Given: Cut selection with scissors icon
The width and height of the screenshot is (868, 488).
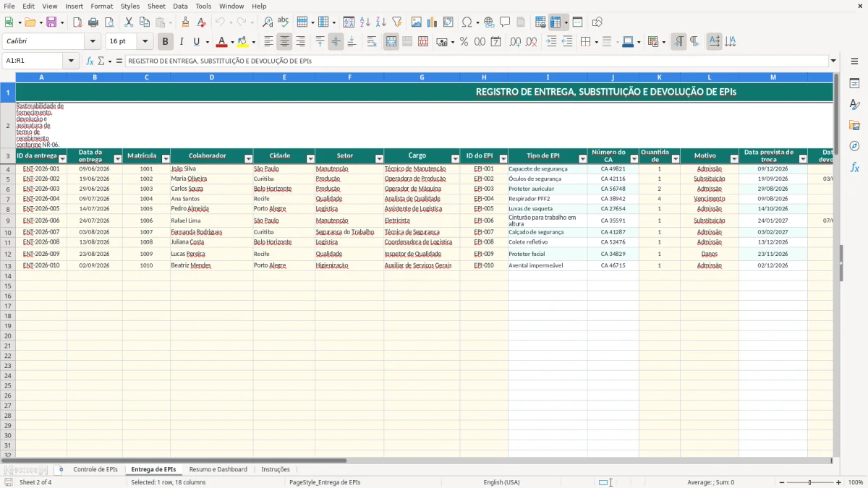Looking at the screenshot, I should [x=129, y=22].
